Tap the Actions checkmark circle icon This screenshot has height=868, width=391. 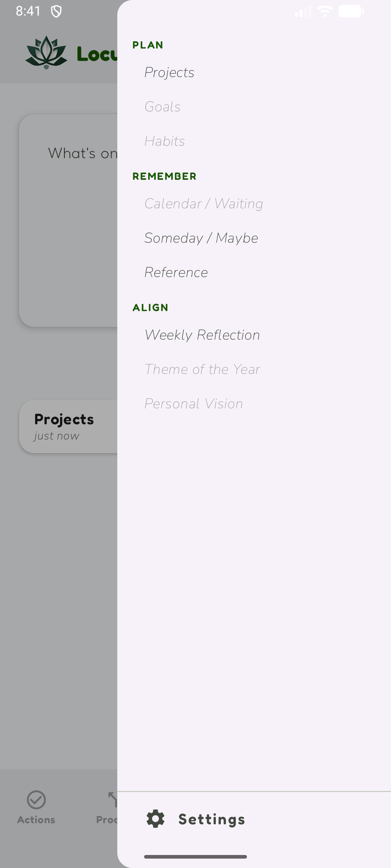click(x=36, y=800)
